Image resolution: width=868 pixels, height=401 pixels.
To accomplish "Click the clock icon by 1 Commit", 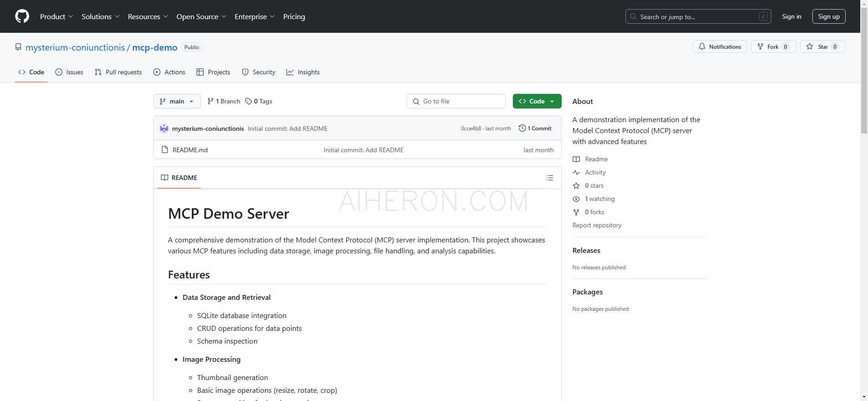I will 522,128.
